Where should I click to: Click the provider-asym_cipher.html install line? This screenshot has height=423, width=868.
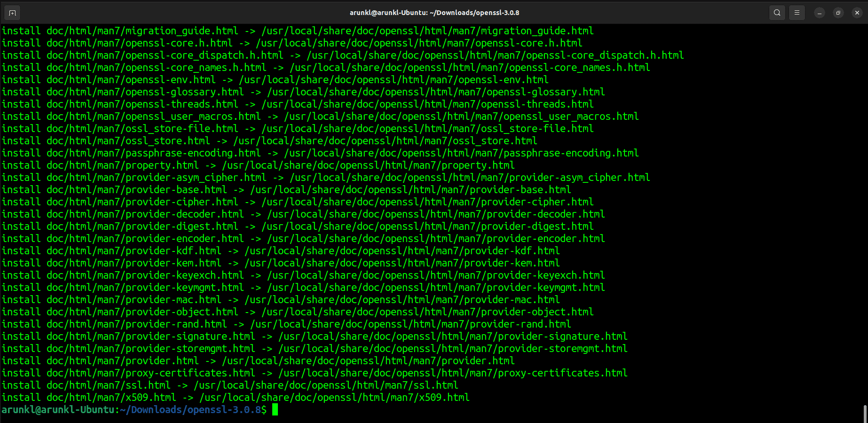click(326, 178)
